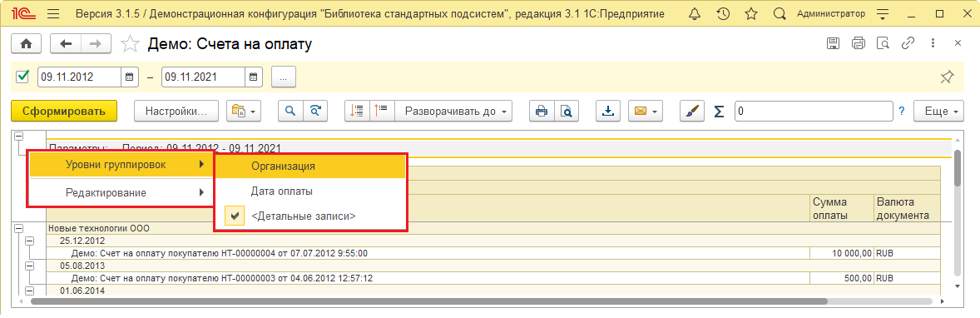Image resolution: width=980 pixels, height=318 pixels.
Task: Get link to report
Action: point(908,43)
